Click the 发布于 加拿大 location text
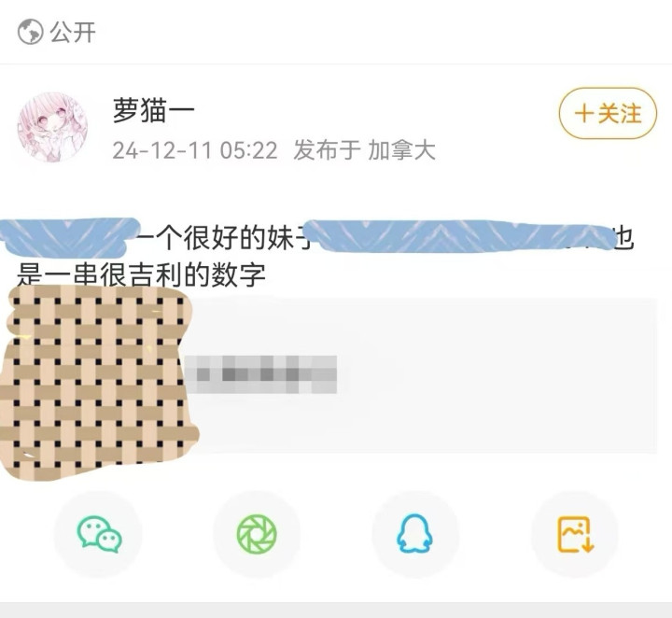672x618 pixels. 364,150
